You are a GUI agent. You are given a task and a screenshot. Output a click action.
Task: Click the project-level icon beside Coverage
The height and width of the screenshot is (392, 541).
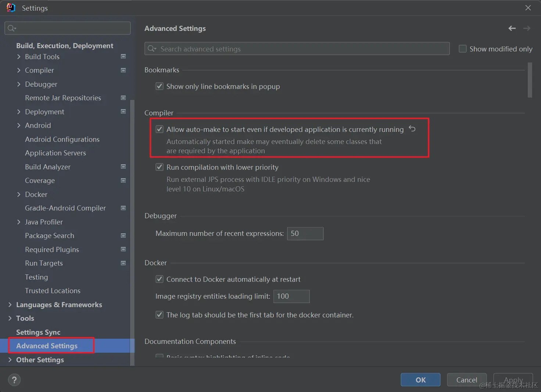[123, 180]
